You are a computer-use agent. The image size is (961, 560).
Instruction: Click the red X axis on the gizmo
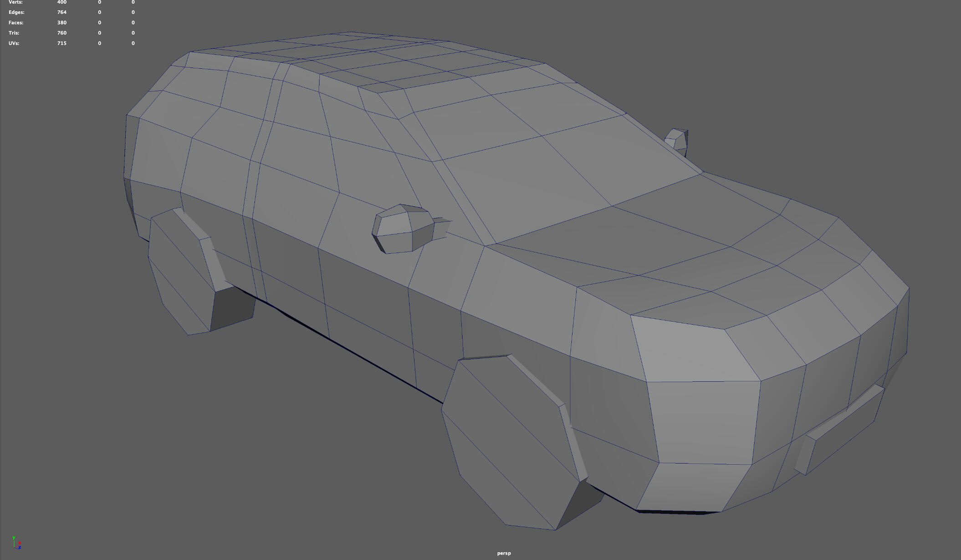tap(20, 543)
